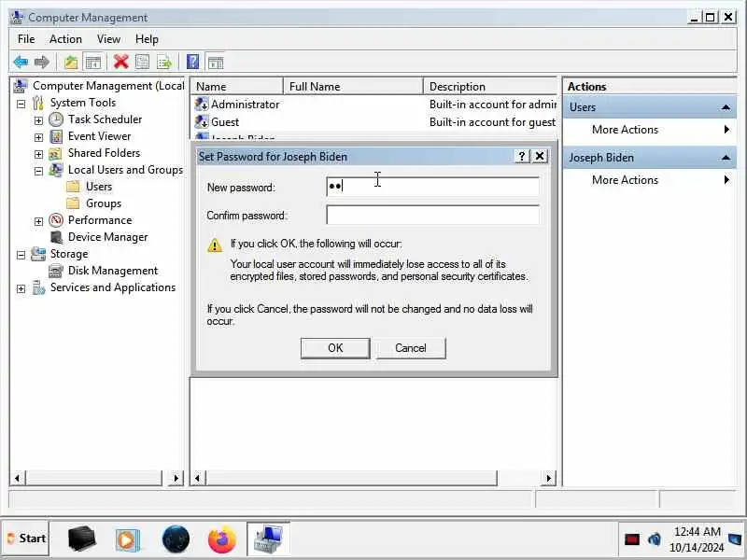Click the Users folder icon in tree
The width and height of the screenshot is (747, 560).
tap(73, 187)
